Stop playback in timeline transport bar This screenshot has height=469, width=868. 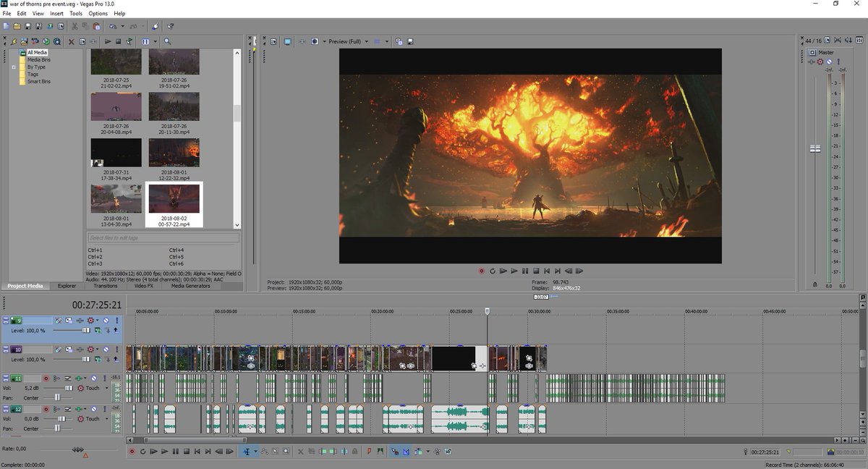[x=187, y=452]
